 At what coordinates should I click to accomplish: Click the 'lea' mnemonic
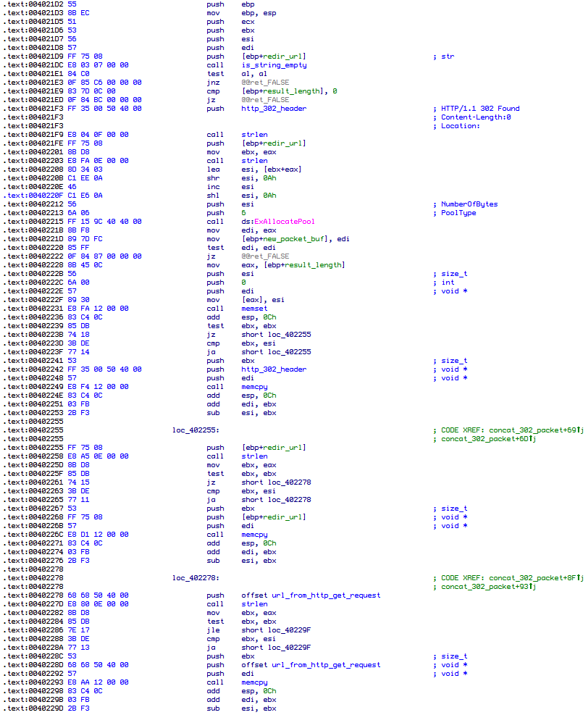pyautogui.click(x=213, y=170)
